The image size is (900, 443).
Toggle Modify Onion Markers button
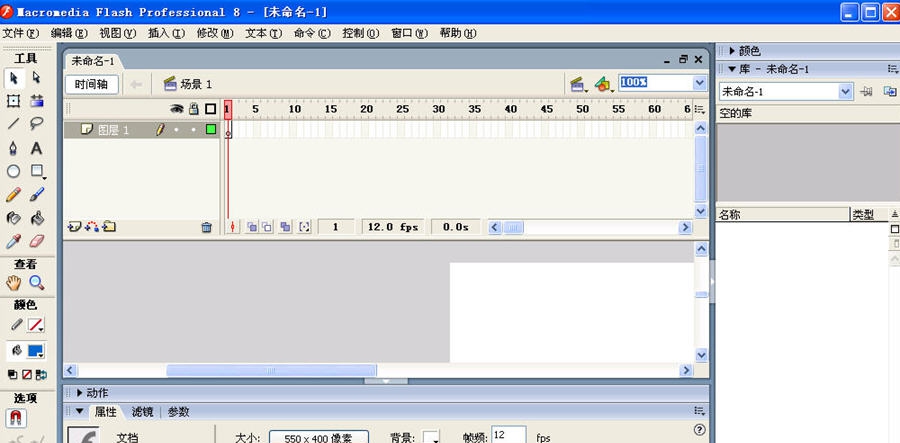point(305,227)
